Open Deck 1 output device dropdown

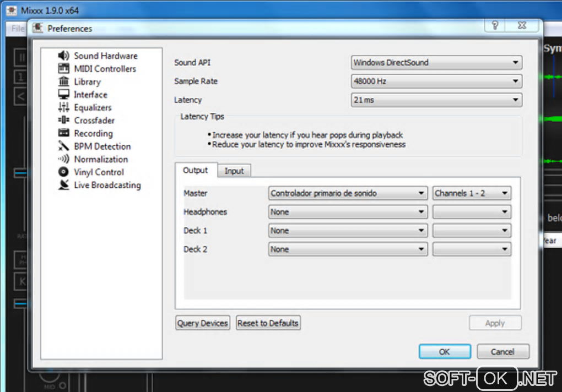pos(348,231)
